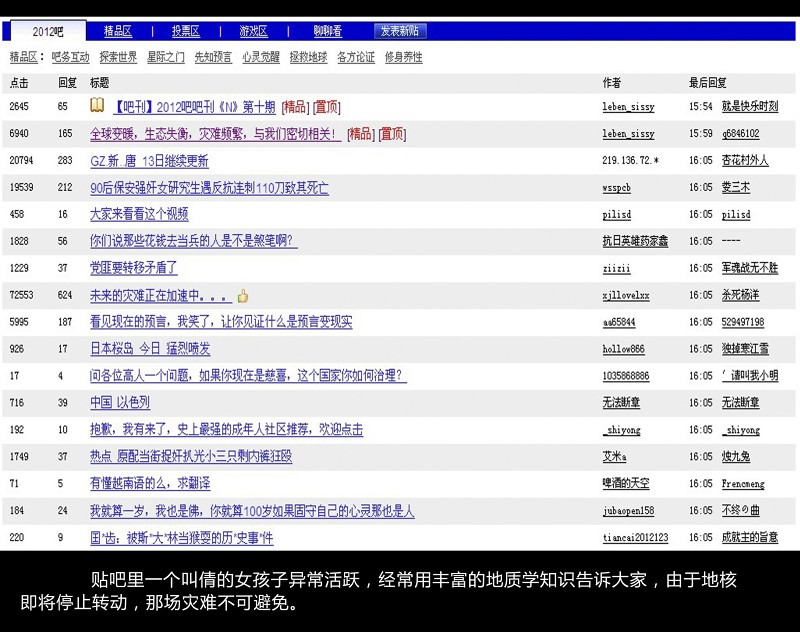
Task: View author ziizii profile
Action: tap(616, 268)
